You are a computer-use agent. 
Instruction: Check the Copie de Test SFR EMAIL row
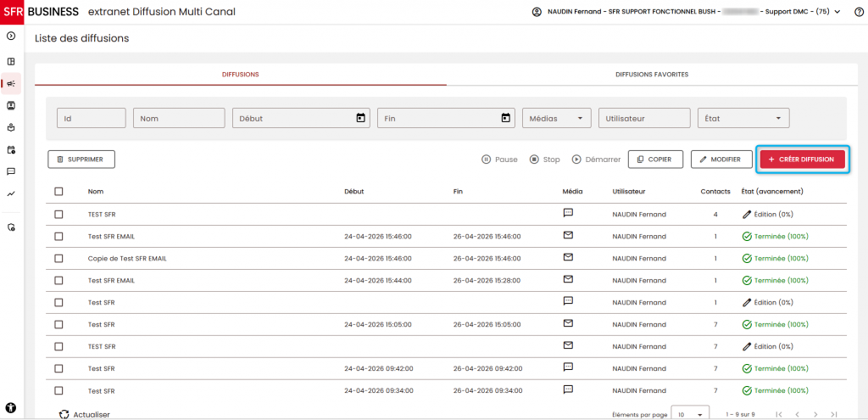58,258
